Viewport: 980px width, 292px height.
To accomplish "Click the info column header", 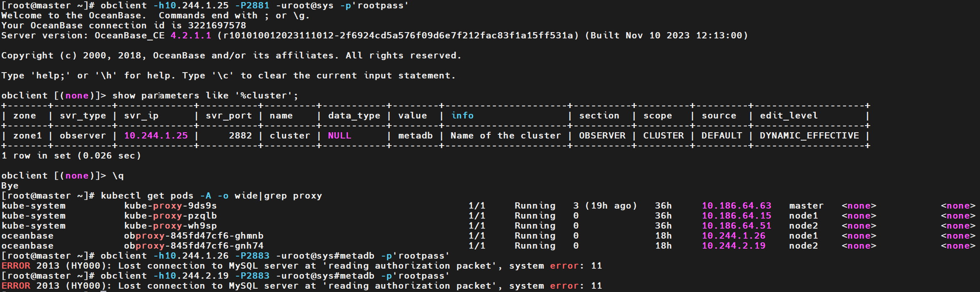I will [x=463, y=116].
